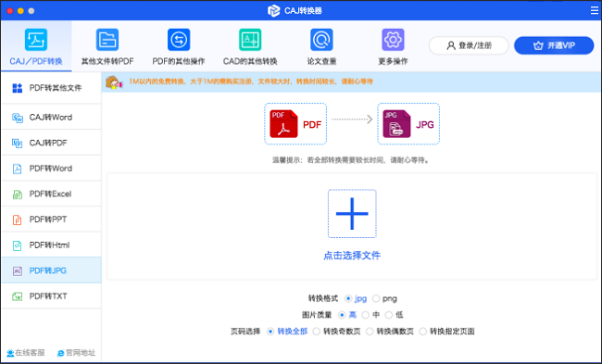This screenshot has height=364, width=602.
Task: Click the 页码选择 label
Action: click(x=245, y=332)
